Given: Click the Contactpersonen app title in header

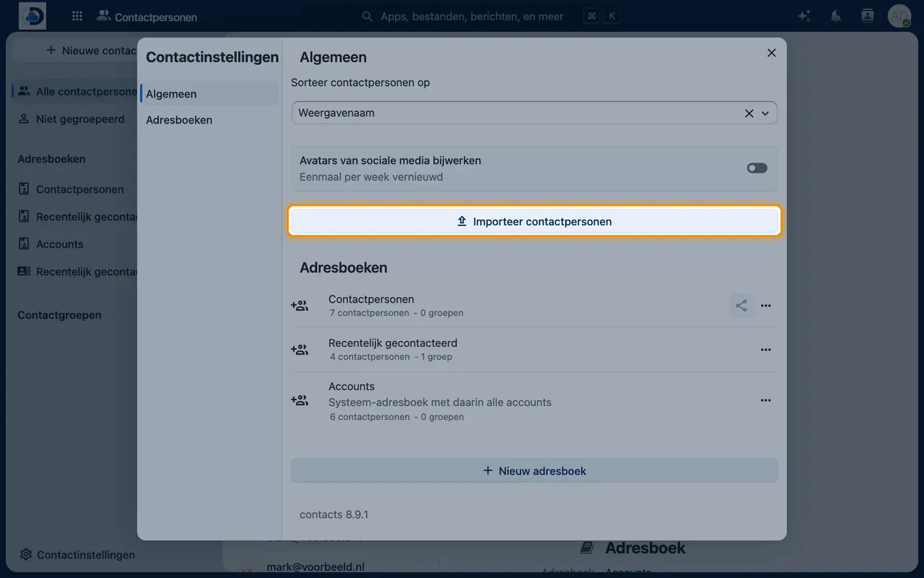Looking at the screenshot, I should [156, 17].
